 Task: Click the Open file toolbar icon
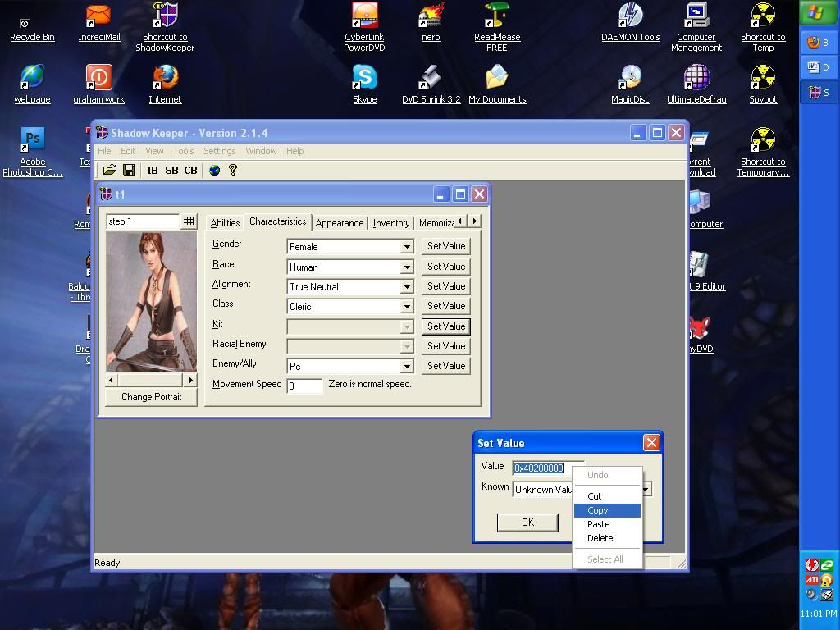109,170
